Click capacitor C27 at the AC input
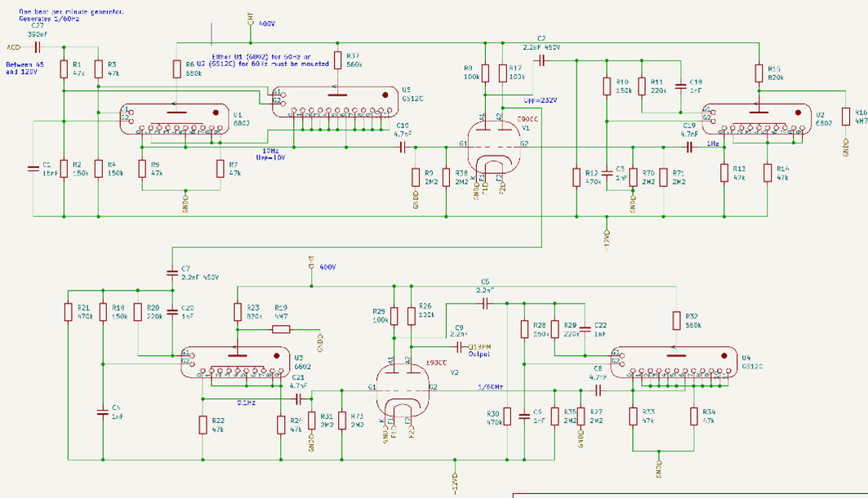 pyautogui.click(x=37, y=47)
